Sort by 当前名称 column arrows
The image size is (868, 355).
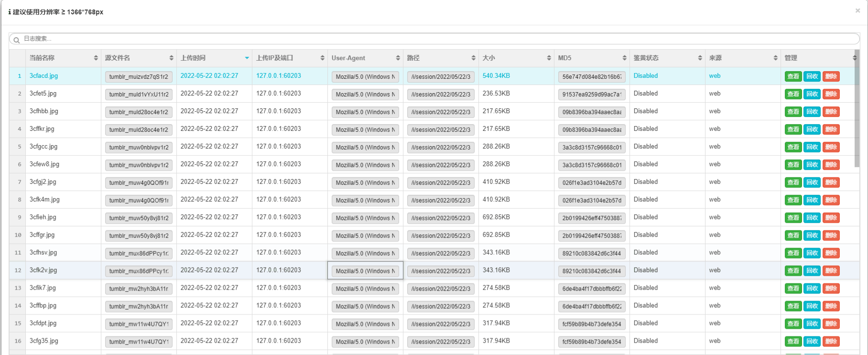tap(96, 58)
